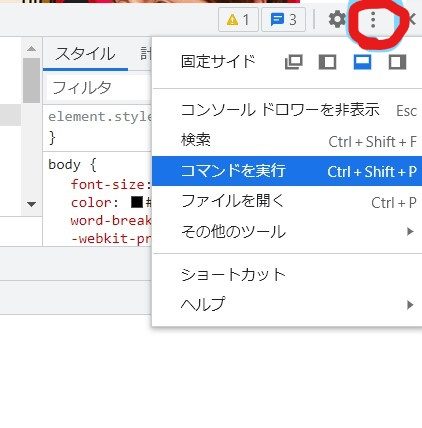
Task: Click the scrollbar up arrow
Action: (32, 49)
